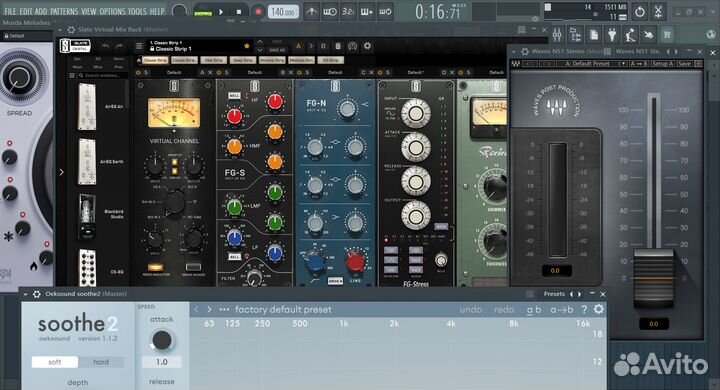The width and height of the screenshot is (720, 390).
Task: Toggle HF Bell switch on FG-S
Action: point(234,96)
